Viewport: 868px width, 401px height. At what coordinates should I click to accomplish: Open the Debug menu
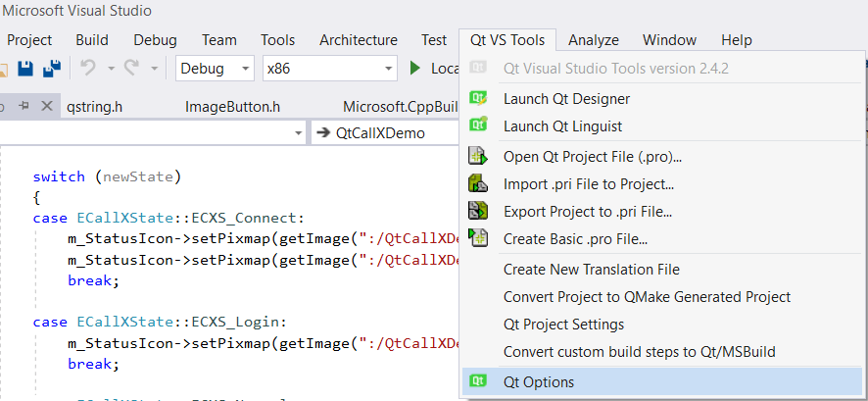pos(155,40)
